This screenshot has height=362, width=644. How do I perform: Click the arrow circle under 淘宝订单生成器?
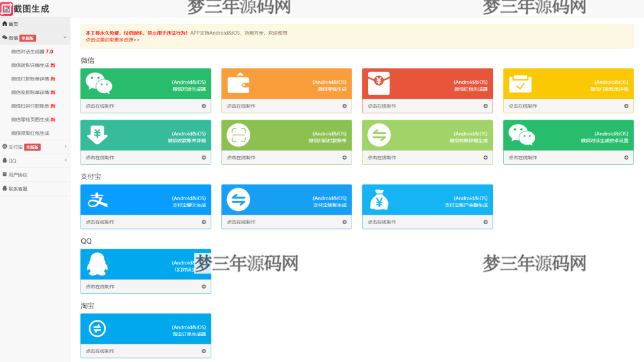point(204,351)
